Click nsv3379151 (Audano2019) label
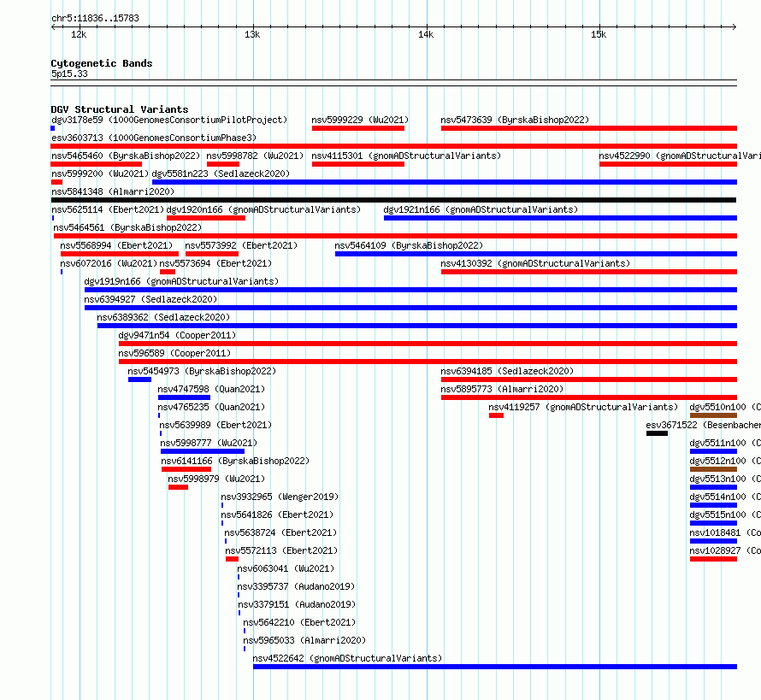761x700 pixels. pos(297,604)
